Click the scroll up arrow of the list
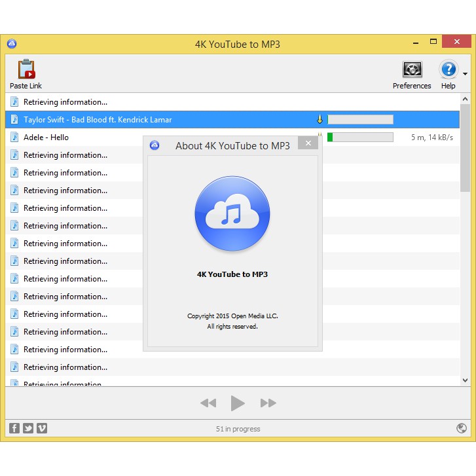Screen dimensions: 476x476 465,99
